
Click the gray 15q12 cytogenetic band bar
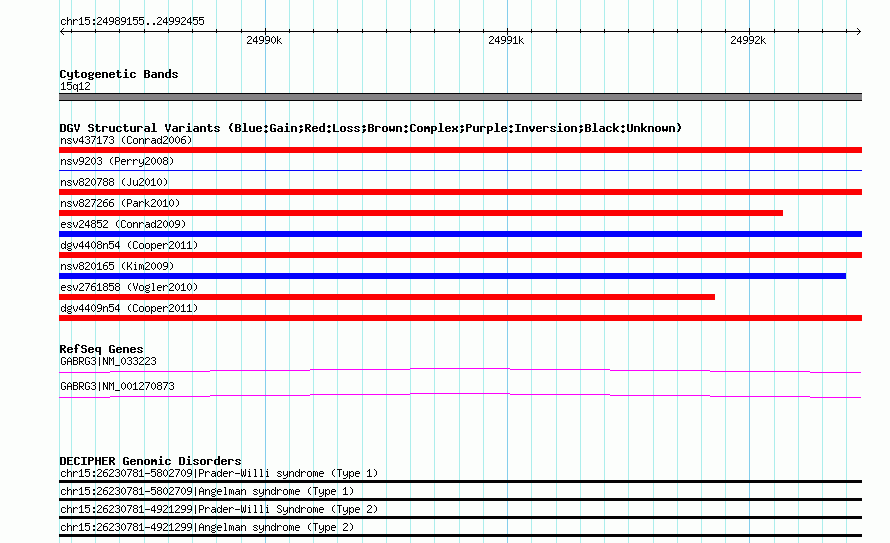click(460, 97)
